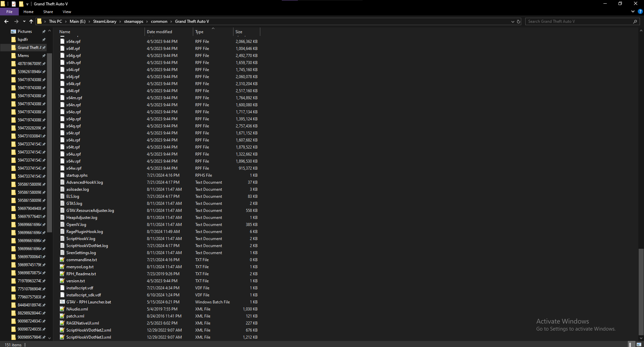This screenshot has width=644, height=347.
Task: Switch to the Share ribbon tab
Action: coord(48,12)
